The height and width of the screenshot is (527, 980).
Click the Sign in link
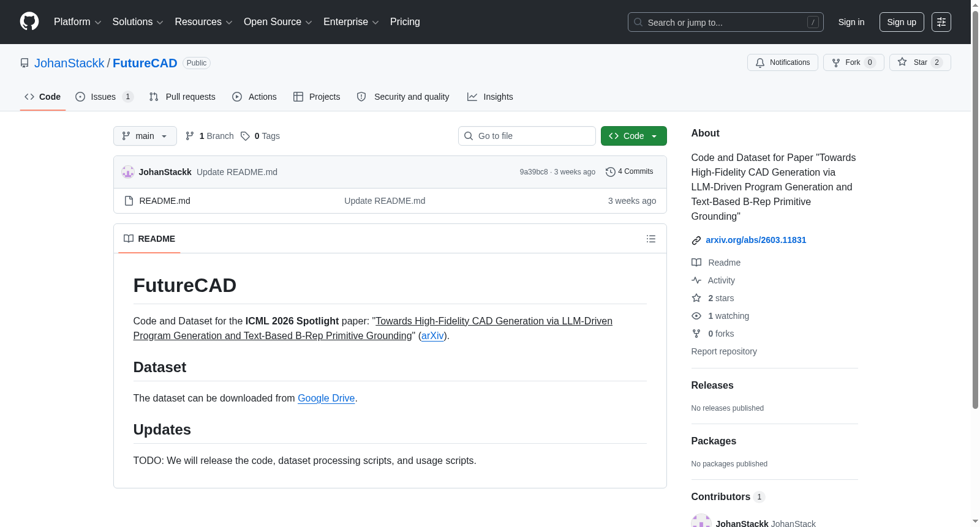(x=851, y=22)
